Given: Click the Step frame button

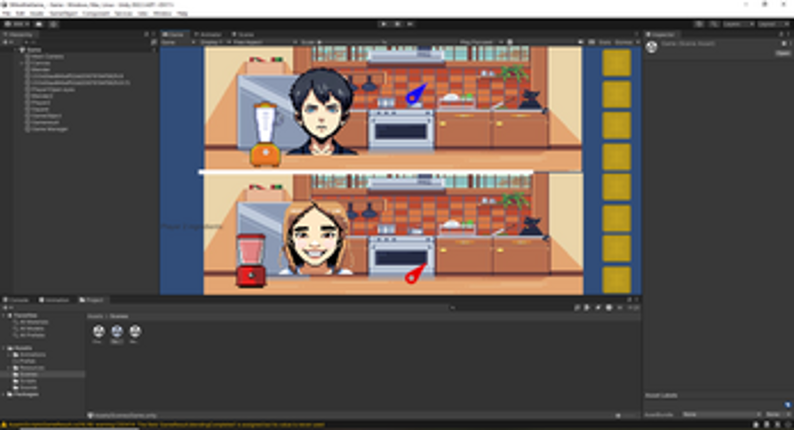Looking at the screenshot, I should pos(410,24).
